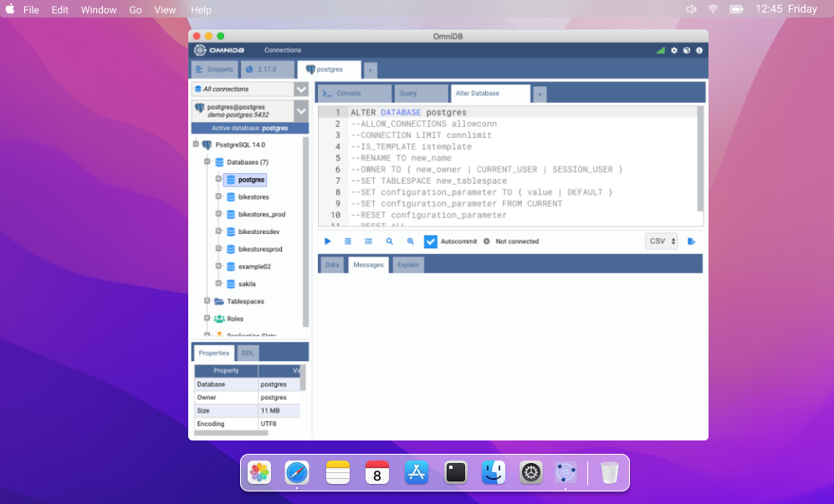Viewport: 834px width, 504px height.
Task: Click the sakila database icon
Action: 231,284
